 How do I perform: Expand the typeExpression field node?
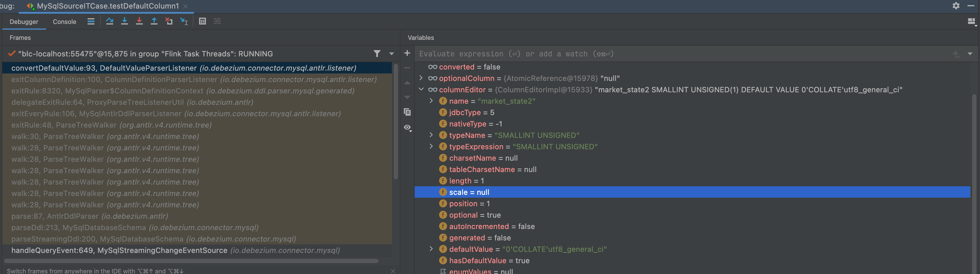(431, 147)
